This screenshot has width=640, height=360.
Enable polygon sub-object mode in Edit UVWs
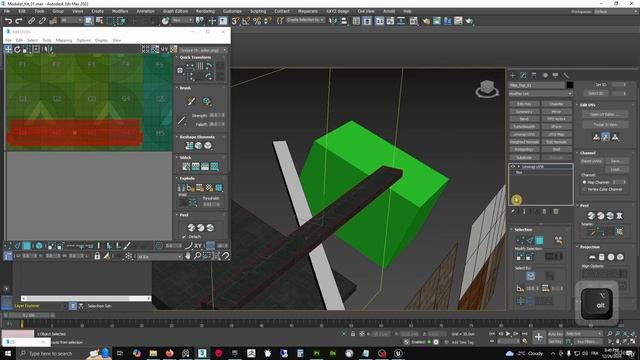(27, 246)
